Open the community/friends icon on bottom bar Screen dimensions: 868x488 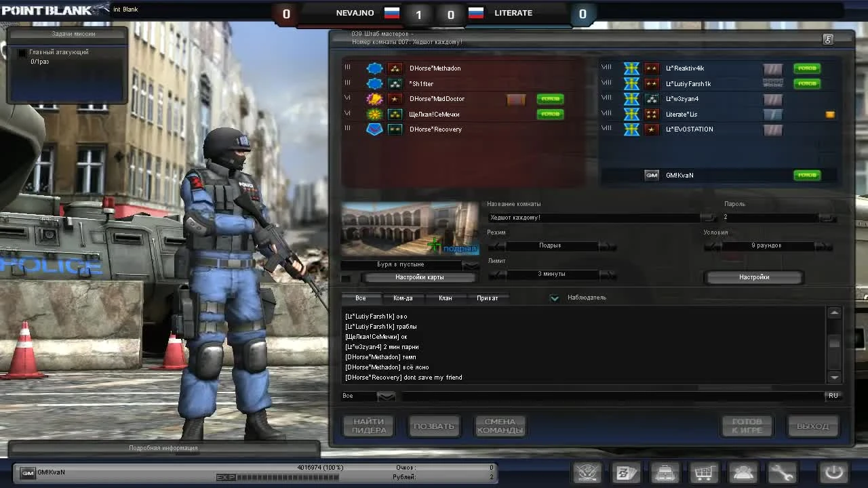click(x=743, y=472)
